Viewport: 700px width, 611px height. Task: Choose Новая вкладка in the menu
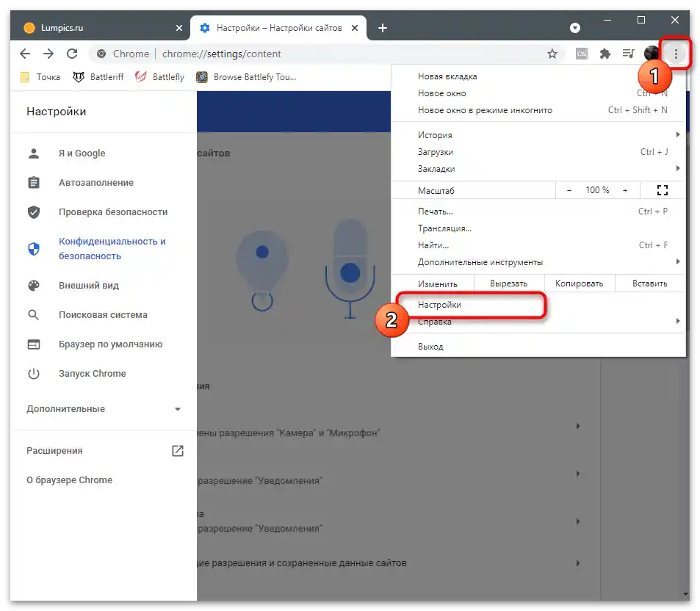(x=538, y=76)
